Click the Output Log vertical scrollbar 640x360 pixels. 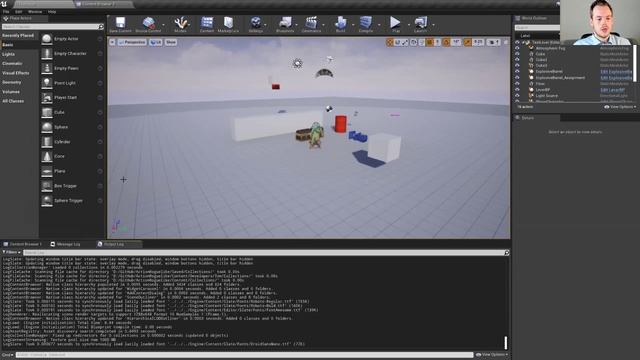click(506, 343)
